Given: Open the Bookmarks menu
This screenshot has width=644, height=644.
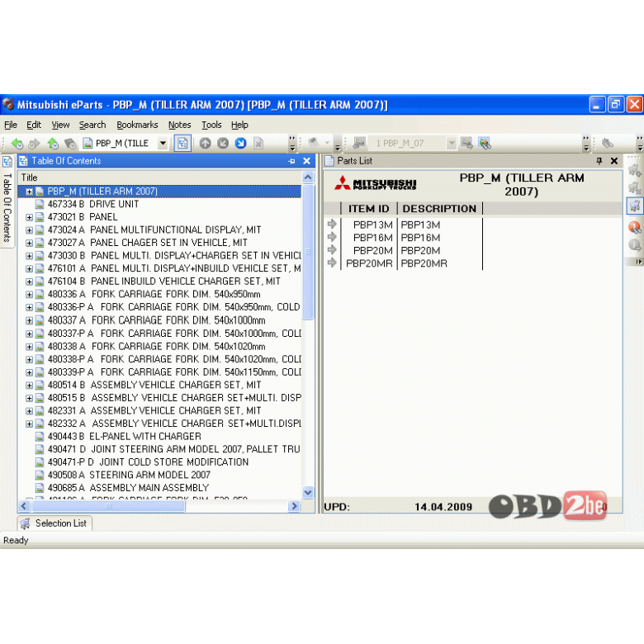Looking at the screenshot, I should pyautogui.click(x=137, y=125).
